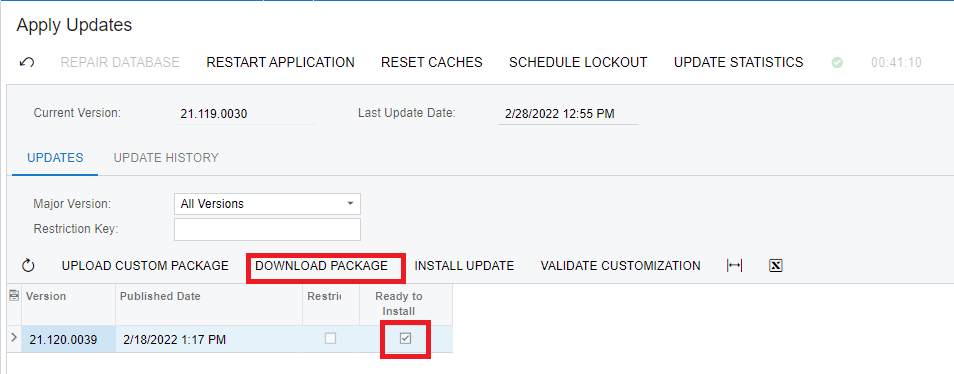The width and height of the screenshot is (954, 374).
Task: Click the Apply Updates page title
Action: (74, 25)
